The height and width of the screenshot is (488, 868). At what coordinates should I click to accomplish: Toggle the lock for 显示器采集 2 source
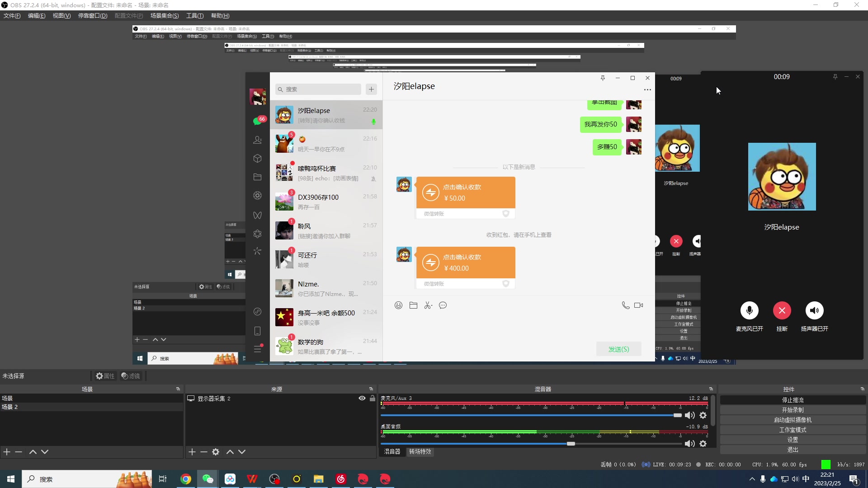tap(372, 399)
